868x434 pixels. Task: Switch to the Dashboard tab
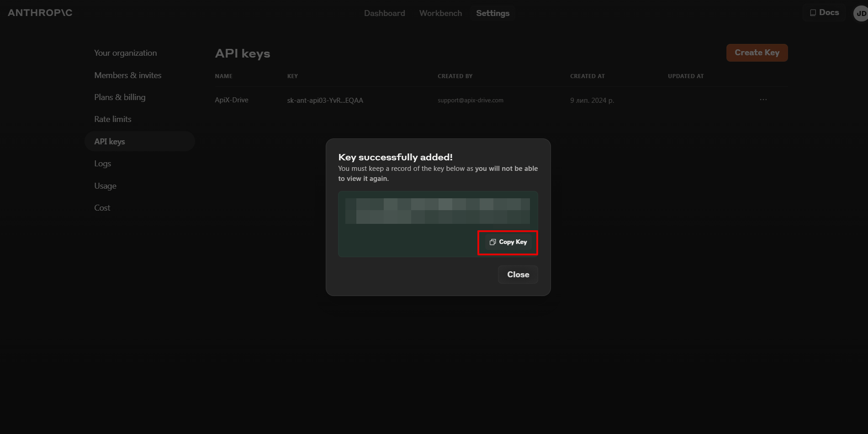(x=385, y=13)
